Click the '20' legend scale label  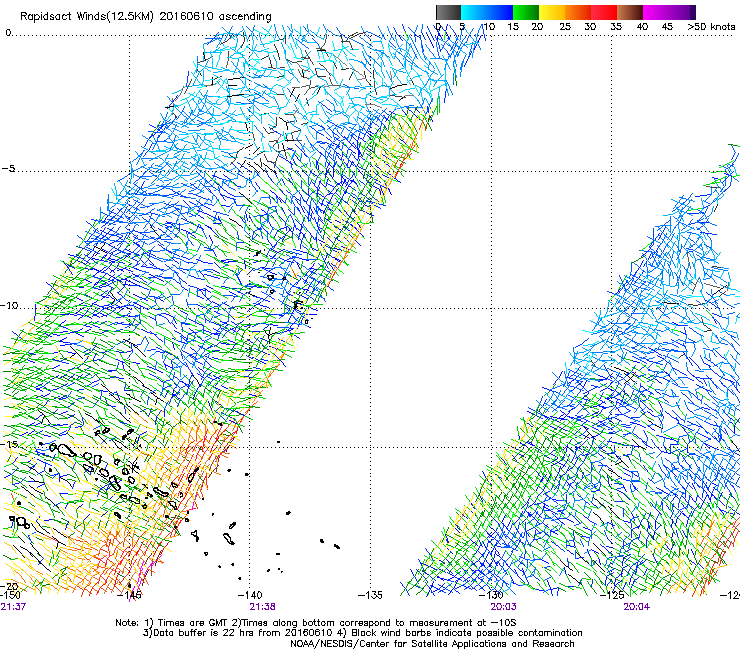tap(537, 27)
